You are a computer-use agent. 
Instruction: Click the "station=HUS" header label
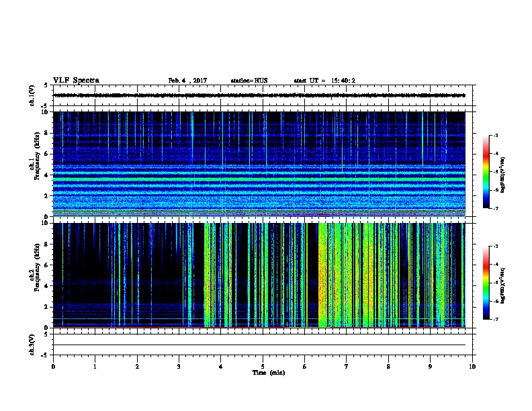pos(249,81)
